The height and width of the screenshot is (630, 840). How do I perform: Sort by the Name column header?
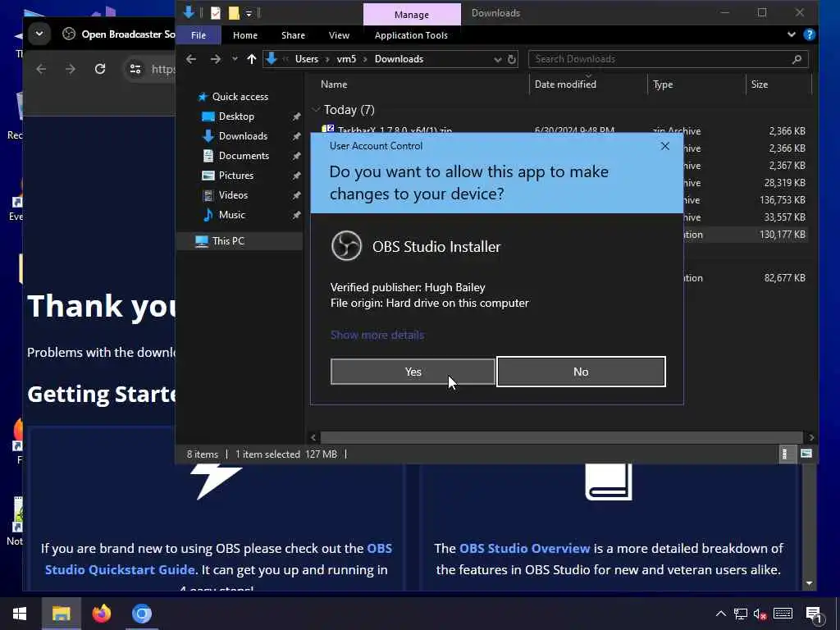(x=334, y=84)
